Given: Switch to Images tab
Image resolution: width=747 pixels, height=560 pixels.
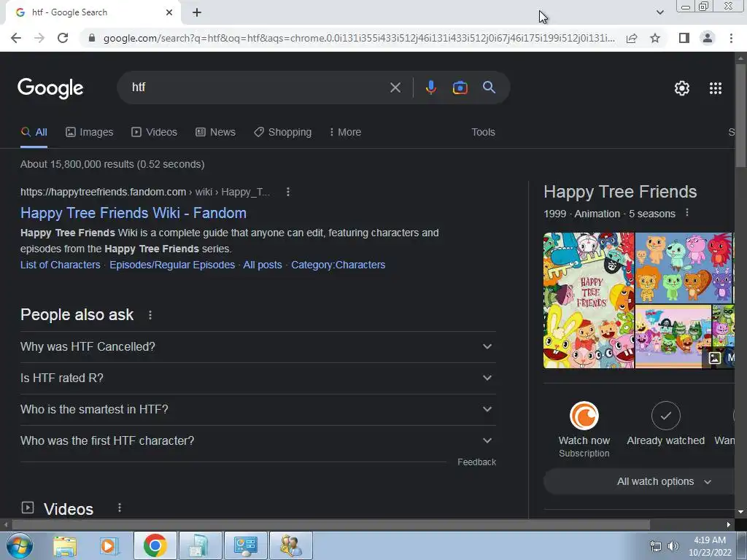Looking at the screenshot, I should click(90, 133).
